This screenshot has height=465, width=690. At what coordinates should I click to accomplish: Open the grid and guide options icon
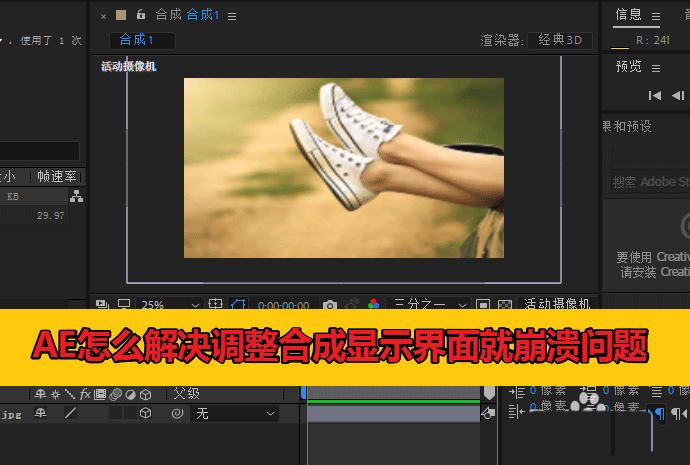(x=215, y=304)
